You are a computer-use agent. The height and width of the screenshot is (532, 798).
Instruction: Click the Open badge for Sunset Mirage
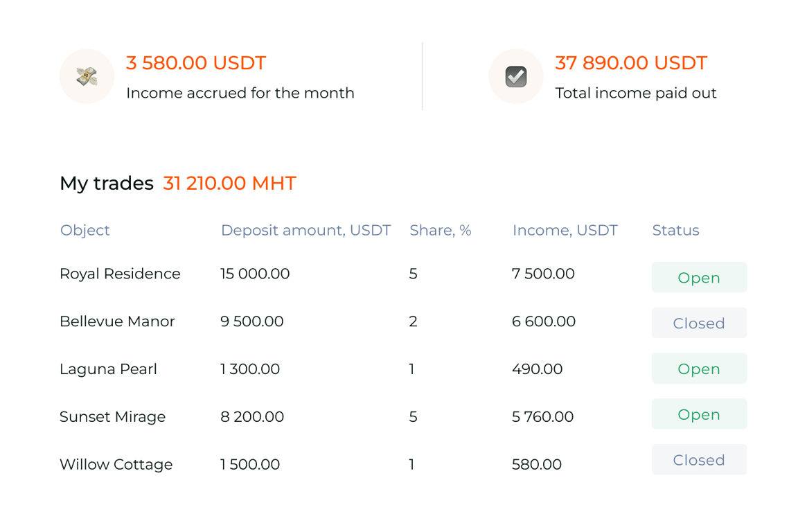tap(699, 414)
